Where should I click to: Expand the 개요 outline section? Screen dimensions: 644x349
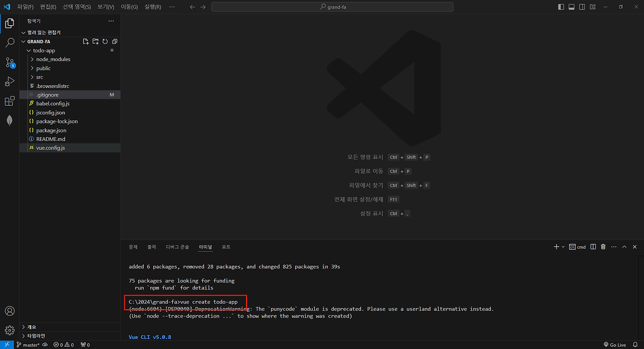70,327
